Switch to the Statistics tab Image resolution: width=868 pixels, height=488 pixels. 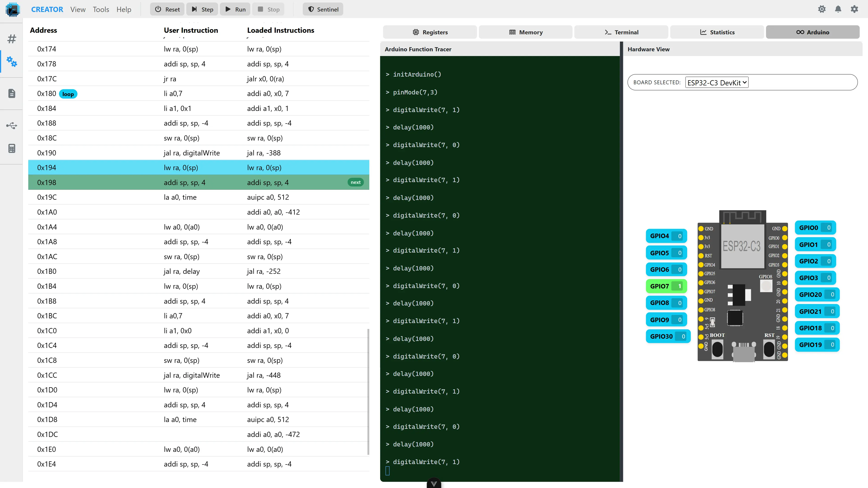tap(717, 32)
